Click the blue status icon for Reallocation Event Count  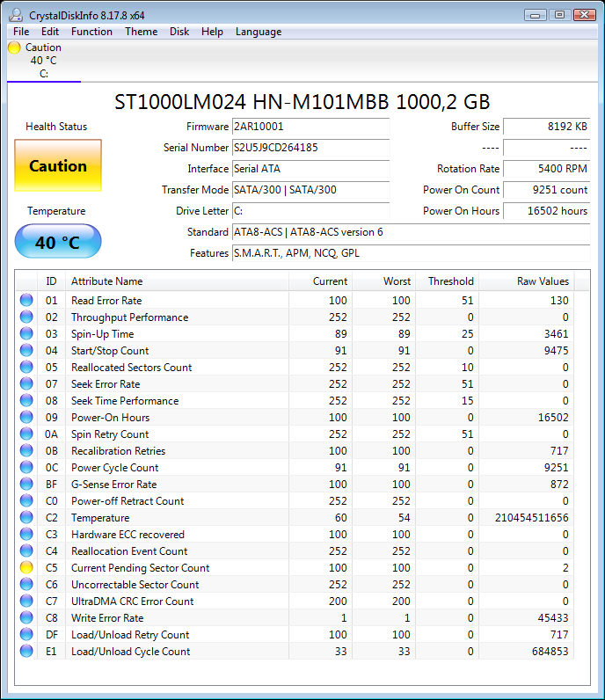coord(26,551)
